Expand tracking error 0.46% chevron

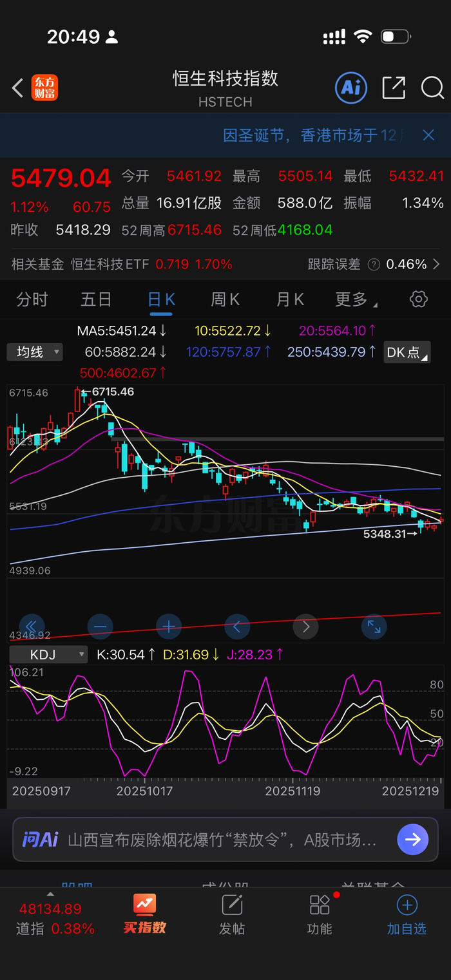436,264
